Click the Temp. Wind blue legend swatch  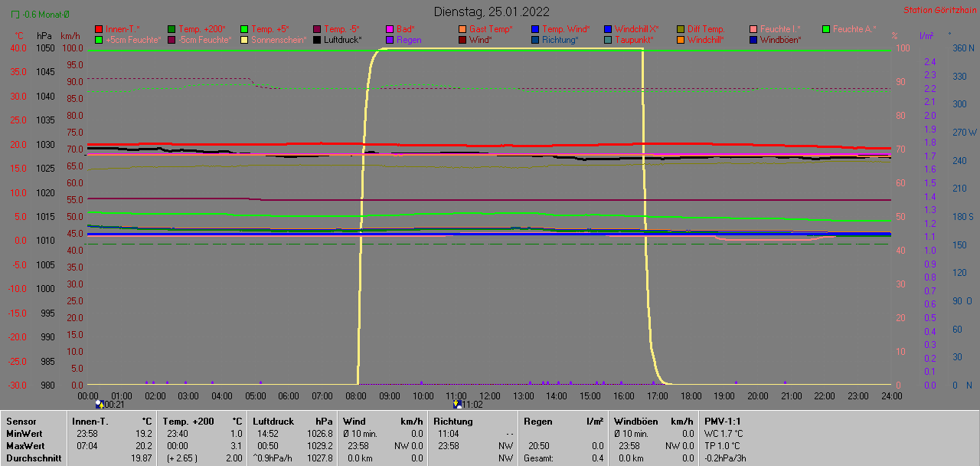[x=535, y=29]
